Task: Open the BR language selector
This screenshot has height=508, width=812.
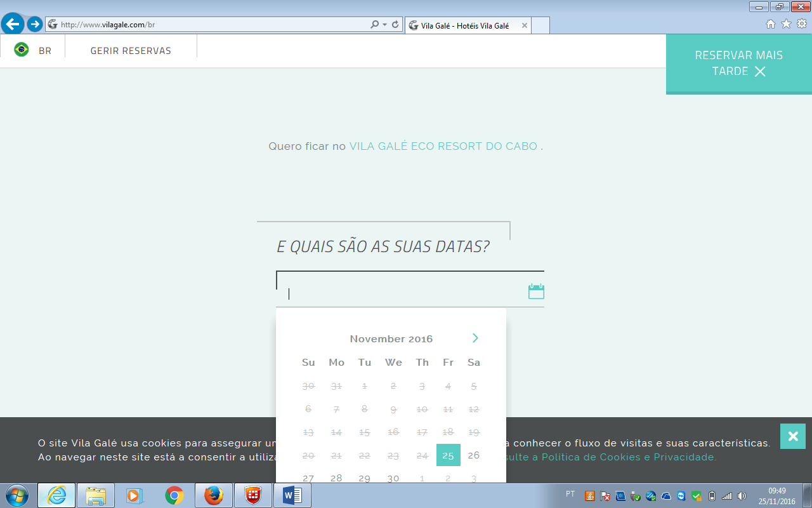Action: click(45, 51)
